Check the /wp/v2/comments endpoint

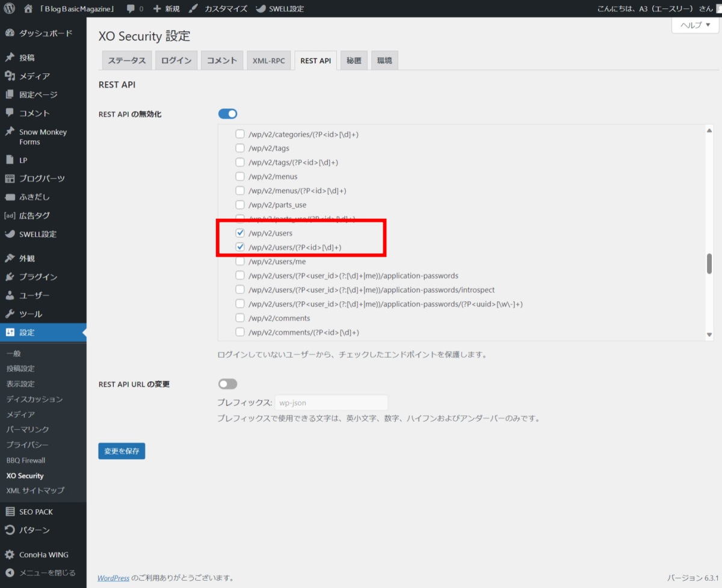click(240, 317)
